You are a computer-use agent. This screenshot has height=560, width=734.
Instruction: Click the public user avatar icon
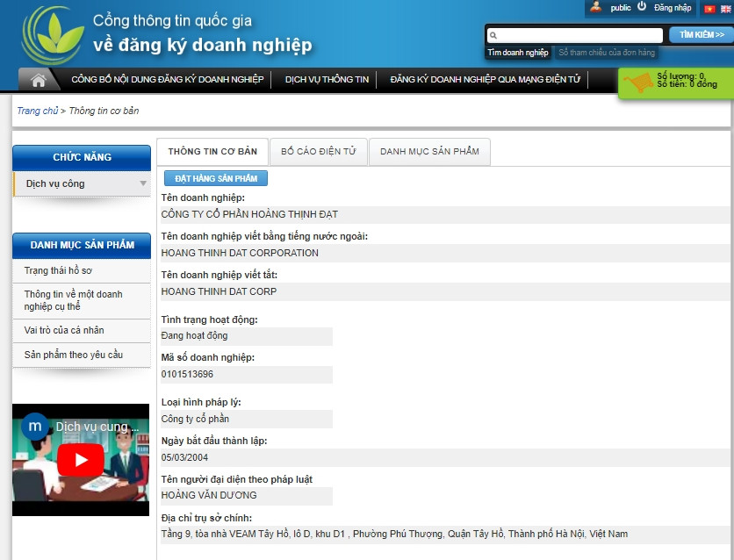tap(596, 7)
